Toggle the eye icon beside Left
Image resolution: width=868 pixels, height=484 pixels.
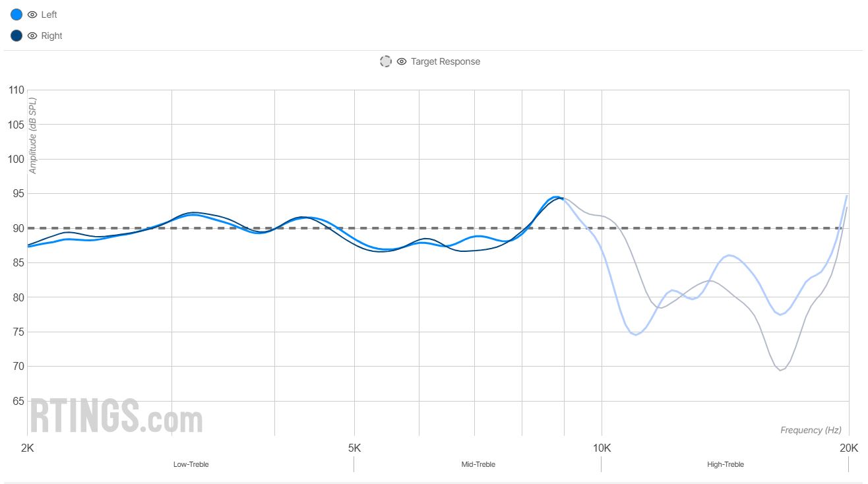point(32,15)
